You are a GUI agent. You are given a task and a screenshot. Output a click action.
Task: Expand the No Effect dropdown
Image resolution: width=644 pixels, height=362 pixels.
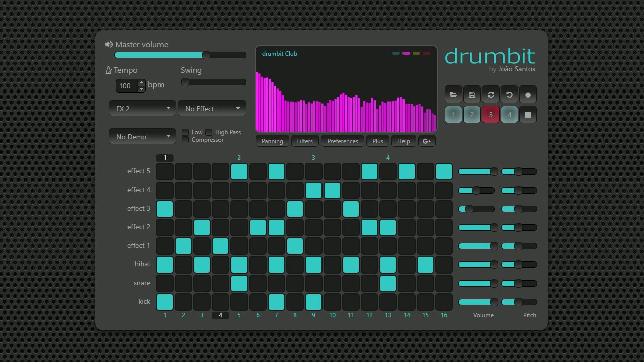(x=212, y=109)
